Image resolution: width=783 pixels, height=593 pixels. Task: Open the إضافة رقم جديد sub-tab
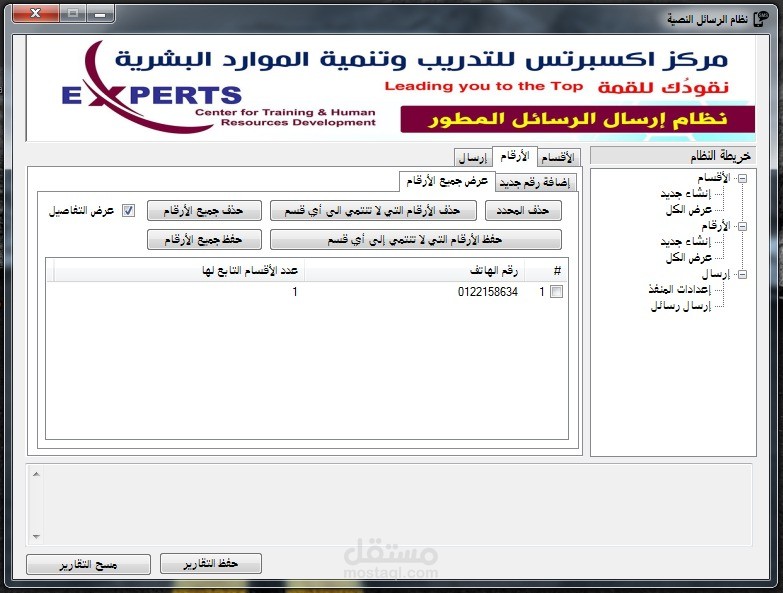pos(536,183)
